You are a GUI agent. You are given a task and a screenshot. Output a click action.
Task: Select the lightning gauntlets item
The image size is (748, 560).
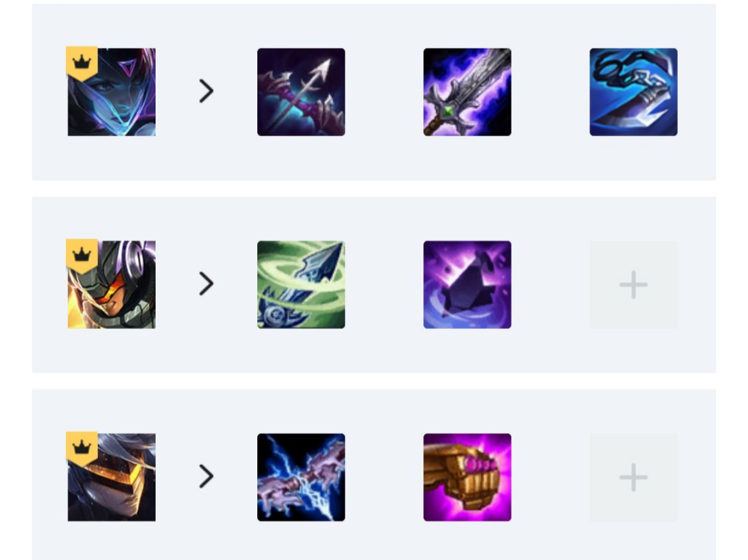[301, 478]
